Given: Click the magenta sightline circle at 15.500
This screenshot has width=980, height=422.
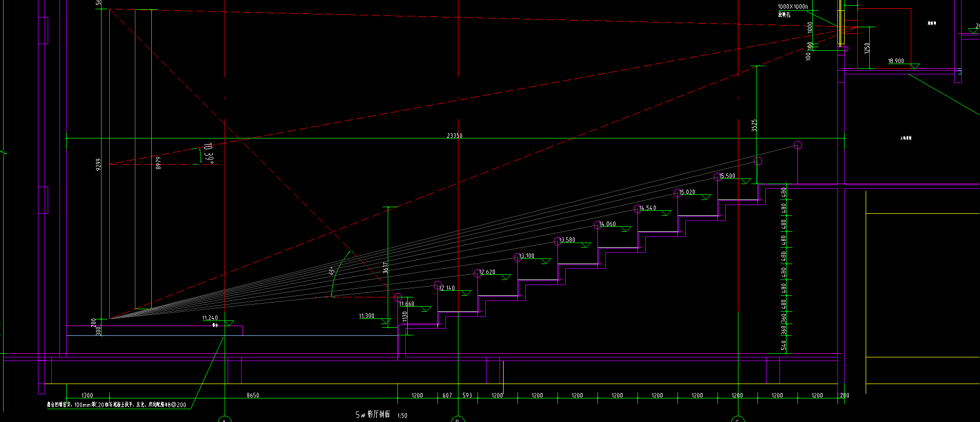Looking at the screenshot, I should 717,177.
